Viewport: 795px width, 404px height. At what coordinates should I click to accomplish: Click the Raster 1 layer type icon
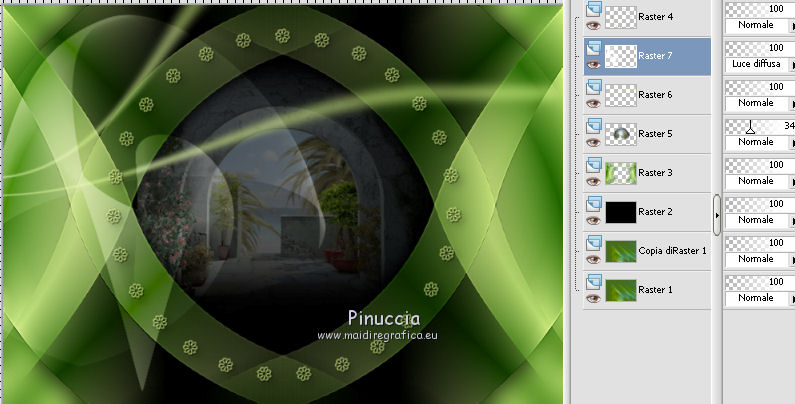click(x=594, y=282)
